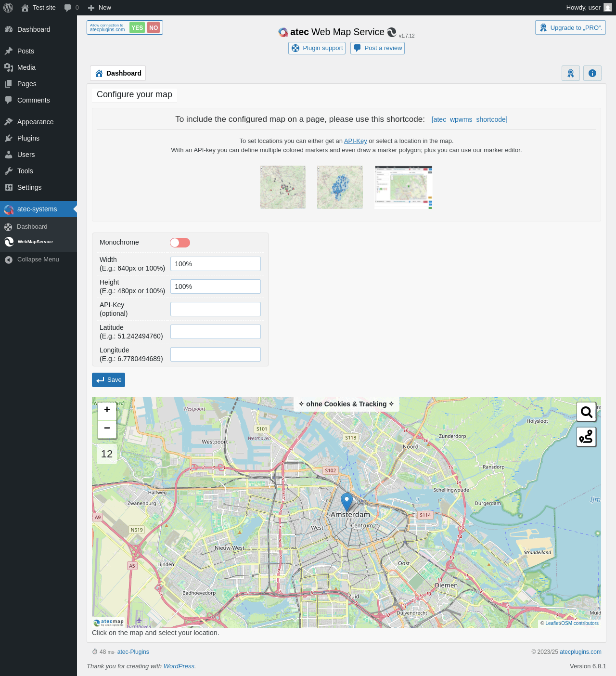Open atec-systems sidebar menu
Image resolution: width=616 pixels, height=676 pixels.
[x=38, y=209]
